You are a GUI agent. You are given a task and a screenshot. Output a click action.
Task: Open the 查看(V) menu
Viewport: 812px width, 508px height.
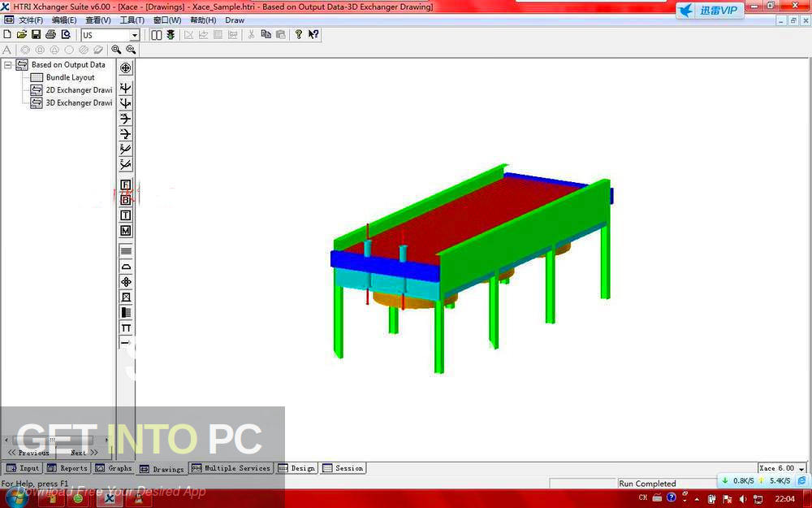(98, 20)
